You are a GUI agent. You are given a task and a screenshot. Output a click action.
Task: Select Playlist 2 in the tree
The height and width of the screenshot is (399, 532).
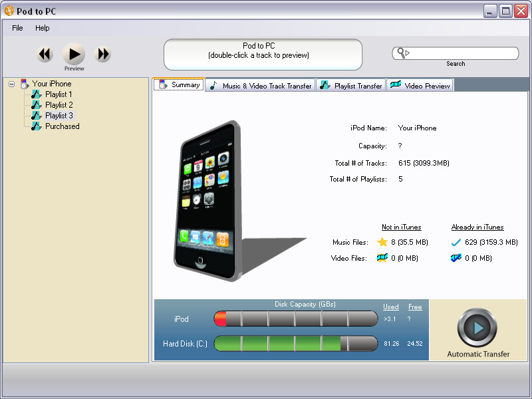pos(59,105)
